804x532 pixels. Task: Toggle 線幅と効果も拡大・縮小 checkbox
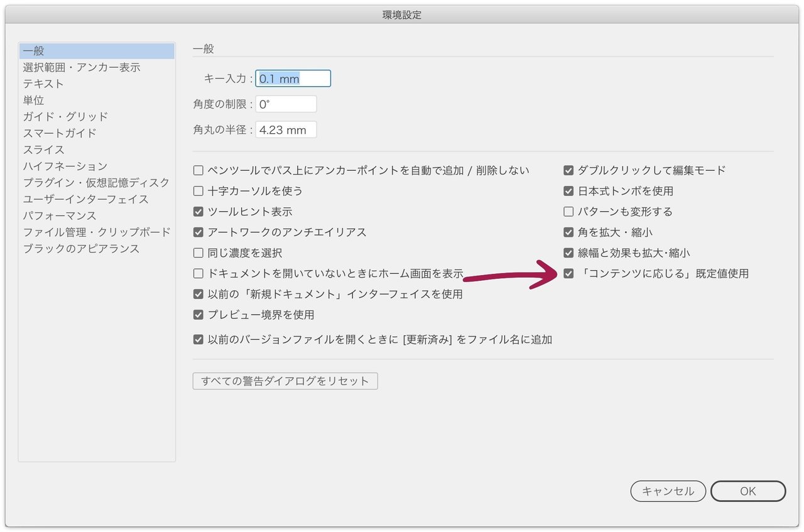(568, 253)
